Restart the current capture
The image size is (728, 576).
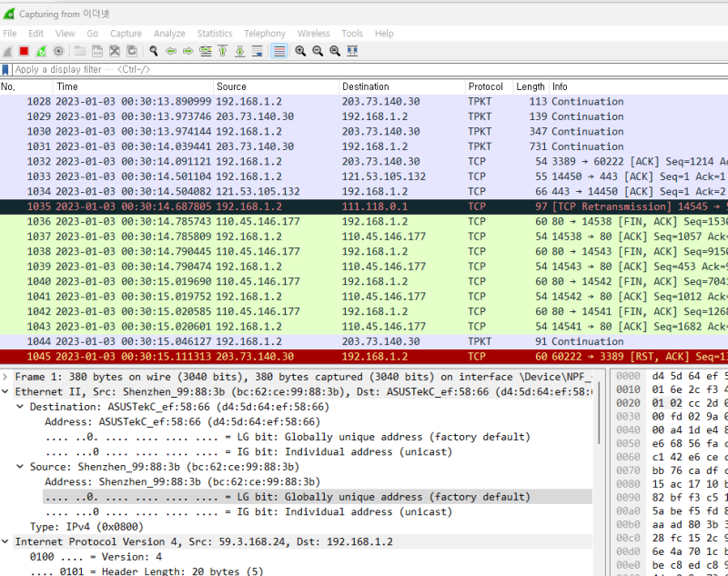pyautogui.click(x=41, y=51)
